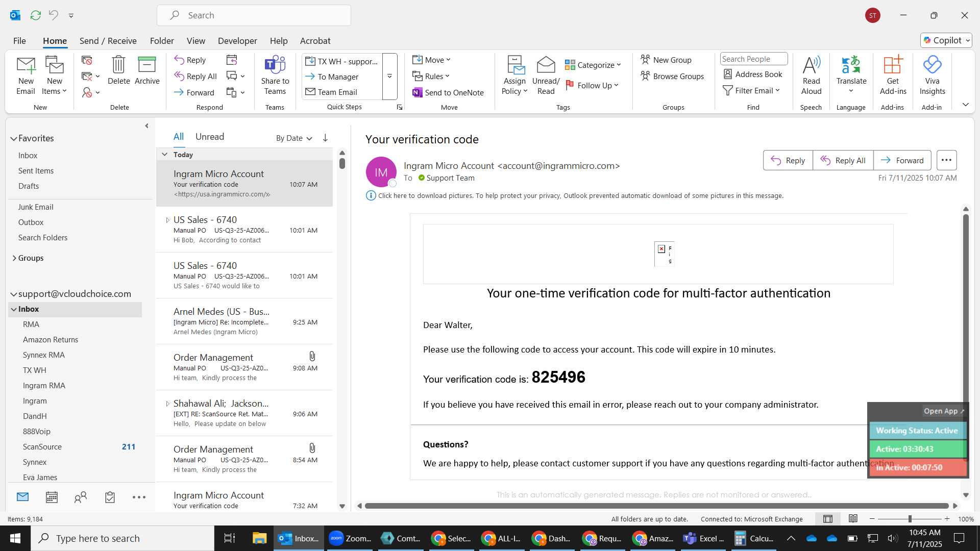Adjust the zoom slider

pos(910,519)
